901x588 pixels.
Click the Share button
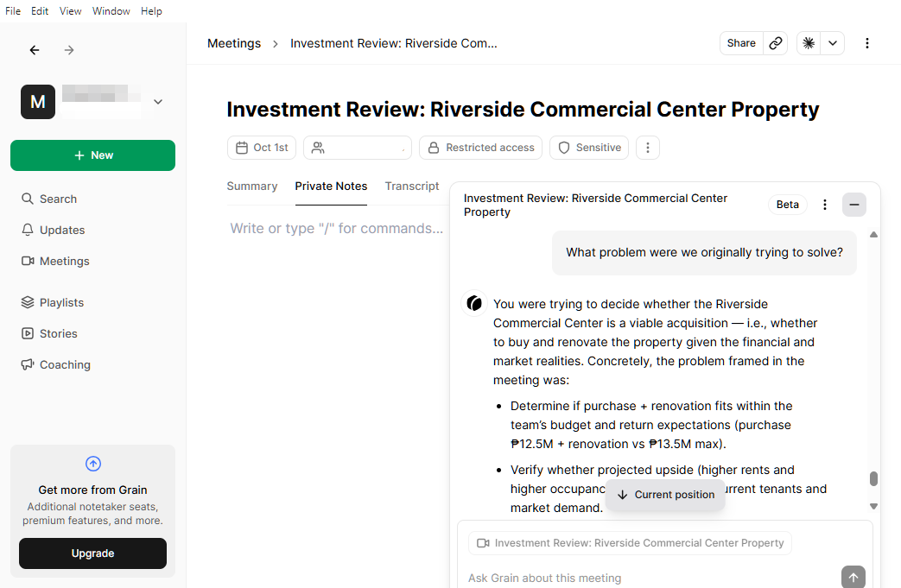(x=741, y=43)
